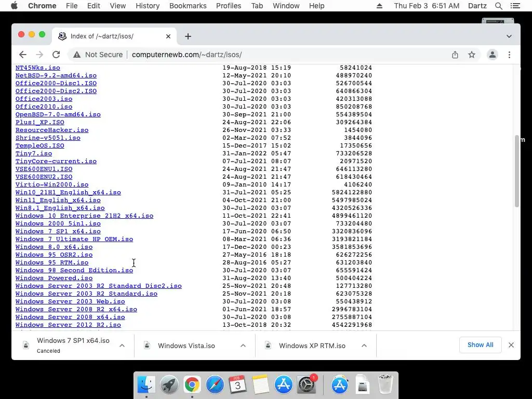
Task: Click the Not Secure warning icon
Action: 77,55
